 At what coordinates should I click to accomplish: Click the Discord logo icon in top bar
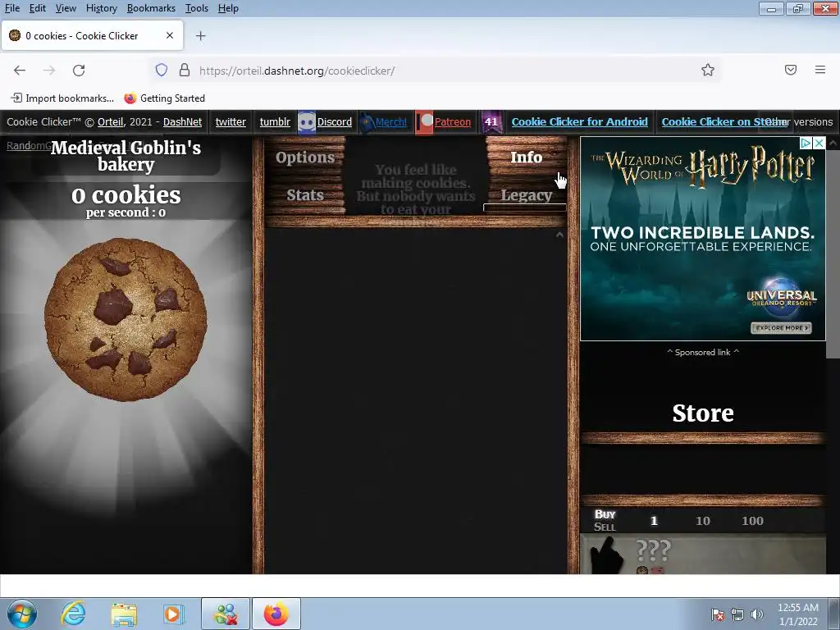[x=307, y=122]
